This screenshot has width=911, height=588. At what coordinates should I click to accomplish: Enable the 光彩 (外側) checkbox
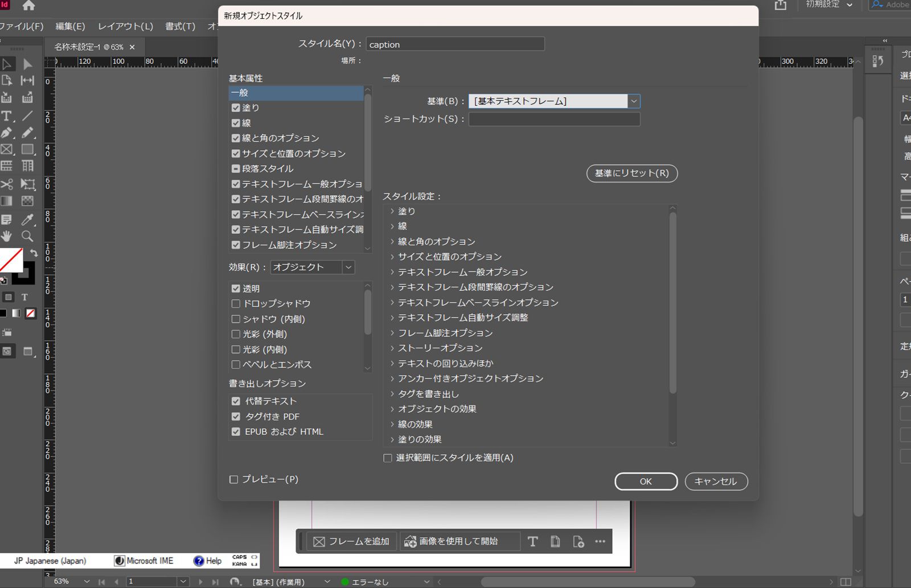point(236,334)
